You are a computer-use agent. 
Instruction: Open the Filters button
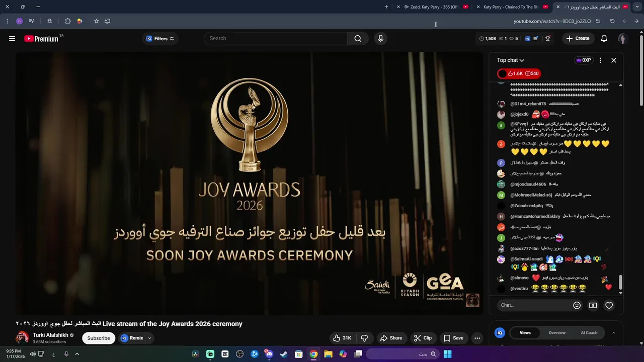pyautogui.click(x=160, y=39)
